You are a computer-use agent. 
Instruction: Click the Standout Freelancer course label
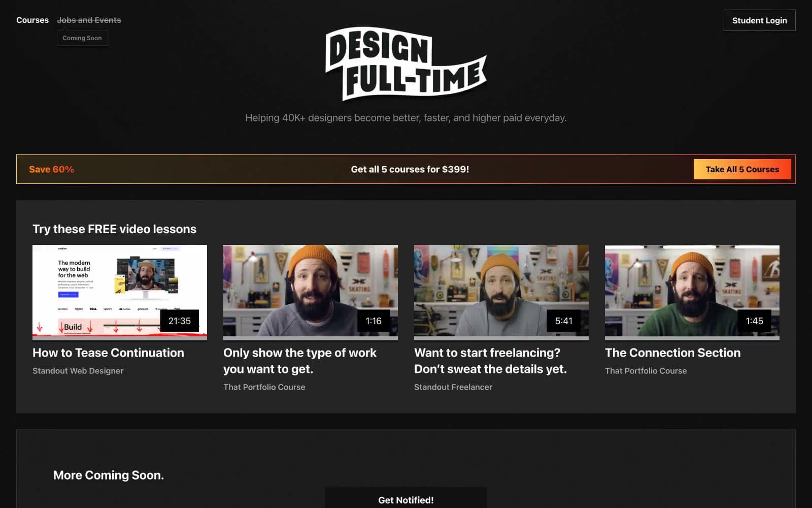coord(453,387)
